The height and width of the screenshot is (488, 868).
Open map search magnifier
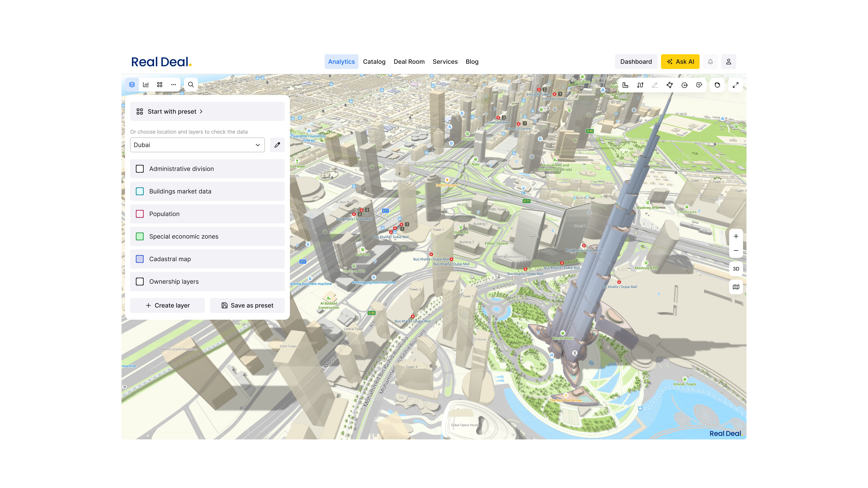[191, 85]
